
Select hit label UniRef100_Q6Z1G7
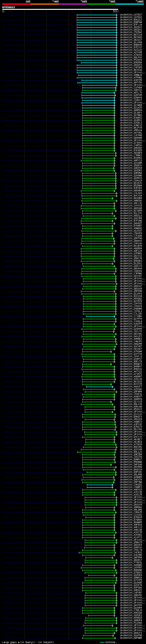131,40
